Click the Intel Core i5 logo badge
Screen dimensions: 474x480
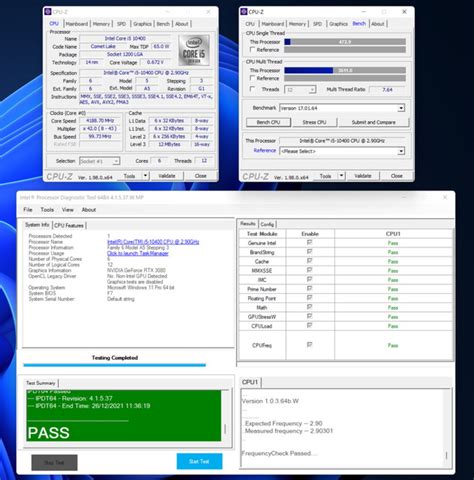tap(194, 50)
